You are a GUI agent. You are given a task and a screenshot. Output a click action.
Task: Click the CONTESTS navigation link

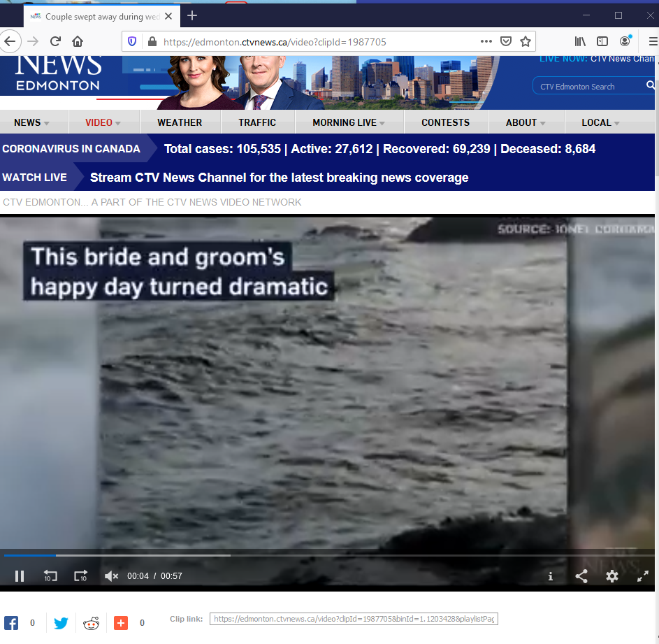click(446, 121)
